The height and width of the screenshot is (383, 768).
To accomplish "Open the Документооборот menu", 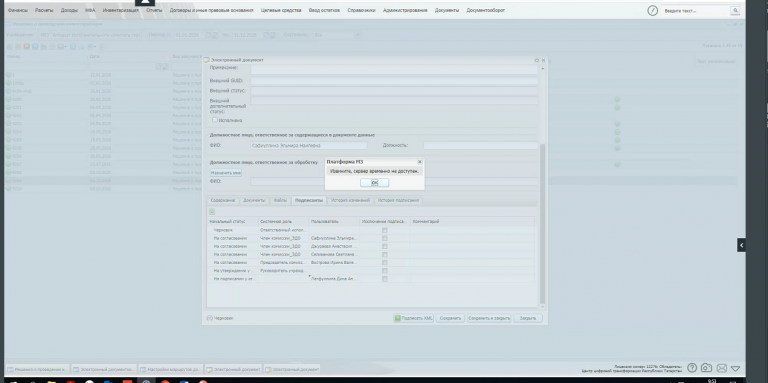I will (485, 10).
